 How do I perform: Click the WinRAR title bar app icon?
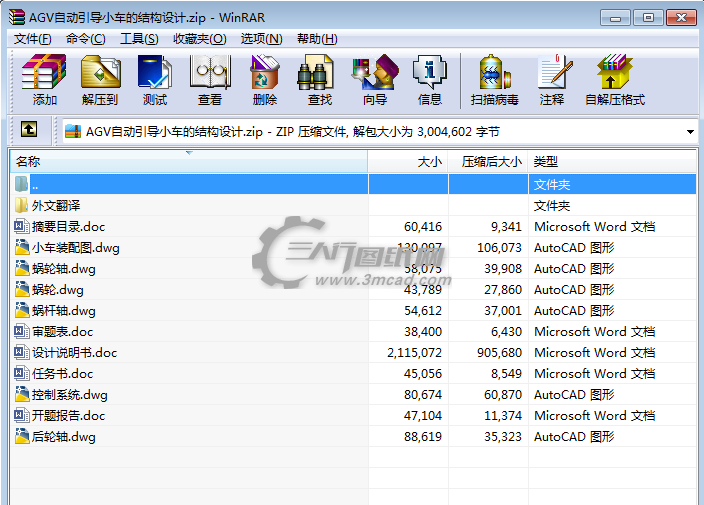17,17
